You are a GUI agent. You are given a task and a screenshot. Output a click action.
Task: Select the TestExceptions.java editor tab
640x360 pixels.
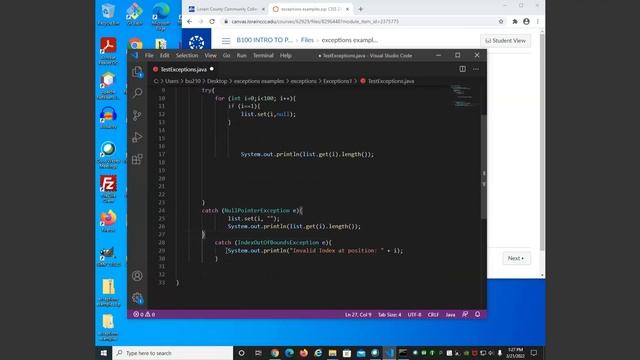[x=183, y=69]
